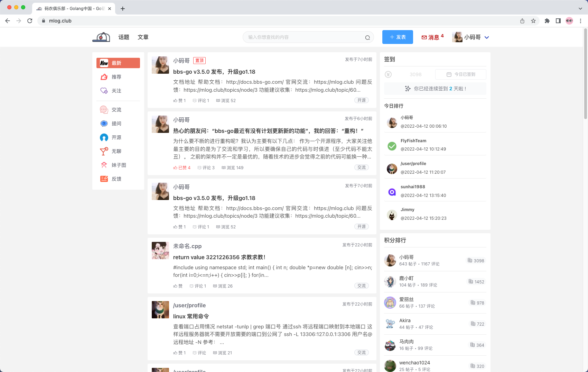Screen dimensions: 588x372
Task: Open the 交流 (discussion) section
Action: point(116,110)
